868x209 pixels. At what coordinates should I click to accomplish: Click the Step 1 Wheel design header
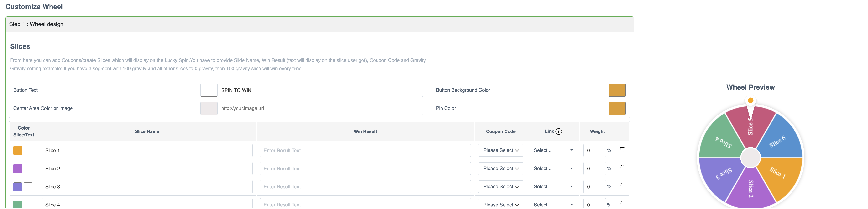36,24
